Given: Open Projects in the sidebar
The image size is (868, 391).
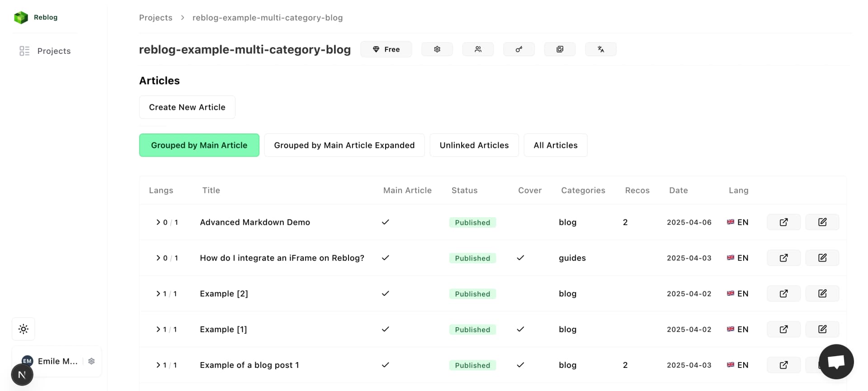Looking at the screenshot, I should click(53, 51).
